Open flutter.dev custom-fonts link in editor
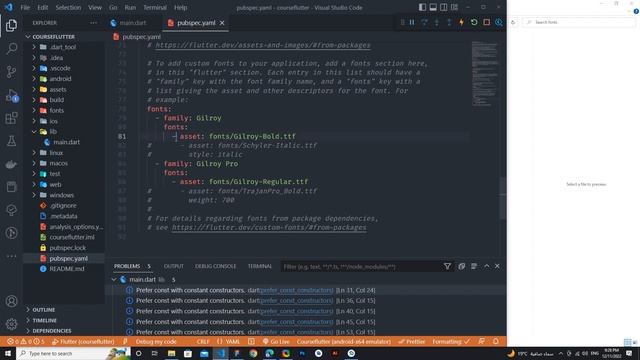This screenshot has width=640, height=360. (269, 227)
